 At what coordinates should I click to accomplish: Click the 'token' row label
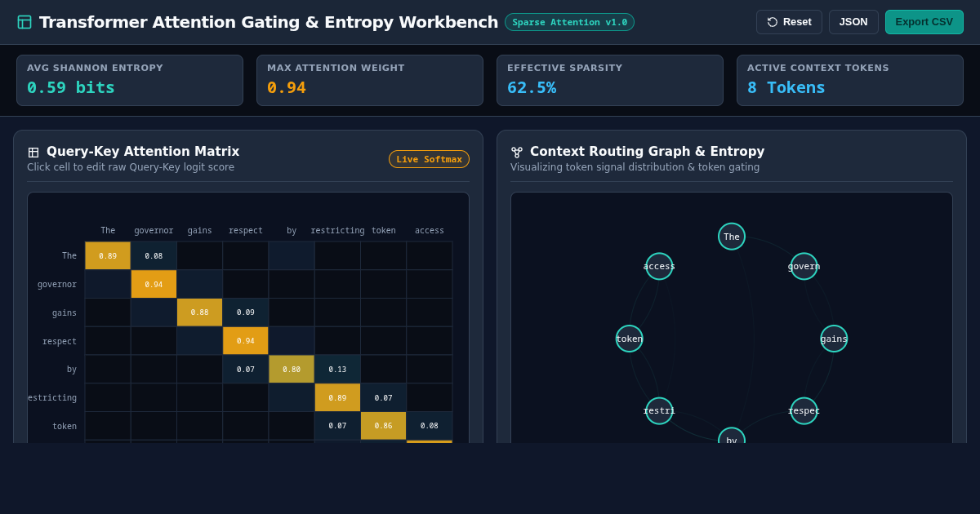65,427
